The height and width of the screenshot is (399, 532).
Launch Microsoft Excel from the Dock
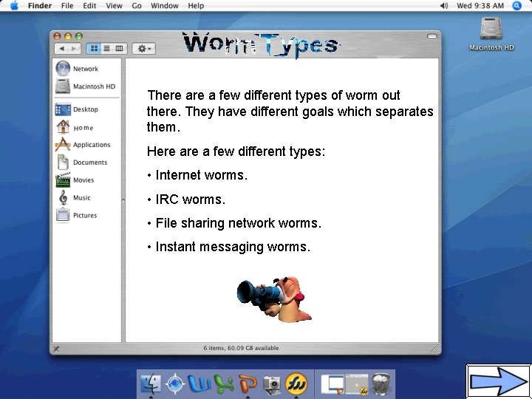pyautogui.click(x=224, y=383)
